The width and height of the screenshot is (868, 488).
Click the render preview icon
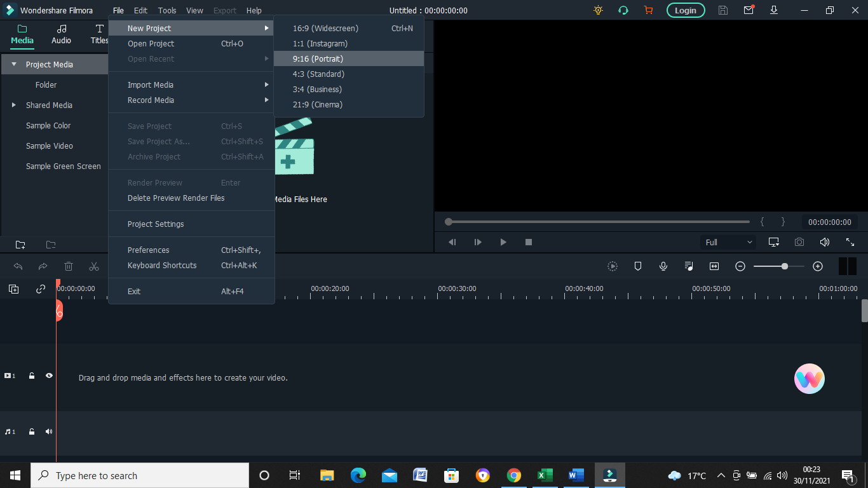point(613,266)
